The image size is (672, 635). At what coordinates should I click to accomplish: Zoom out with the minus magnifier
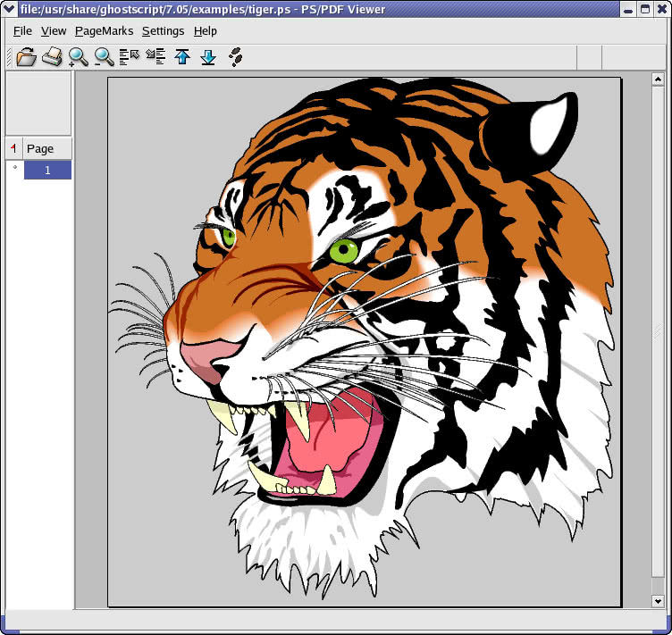click(105, 57)
